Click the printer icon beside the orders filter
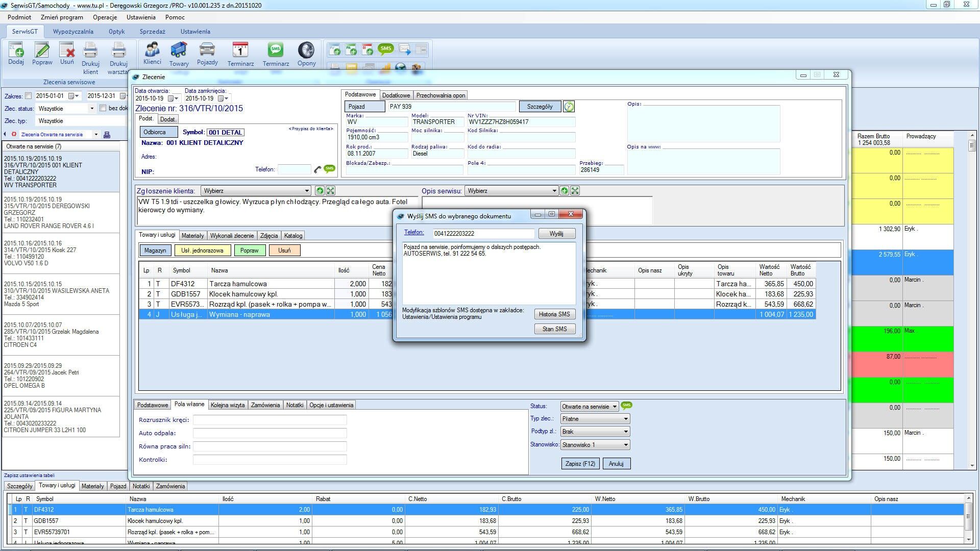The width and height of the screenshot is (980, 551). tap(107, 135)
